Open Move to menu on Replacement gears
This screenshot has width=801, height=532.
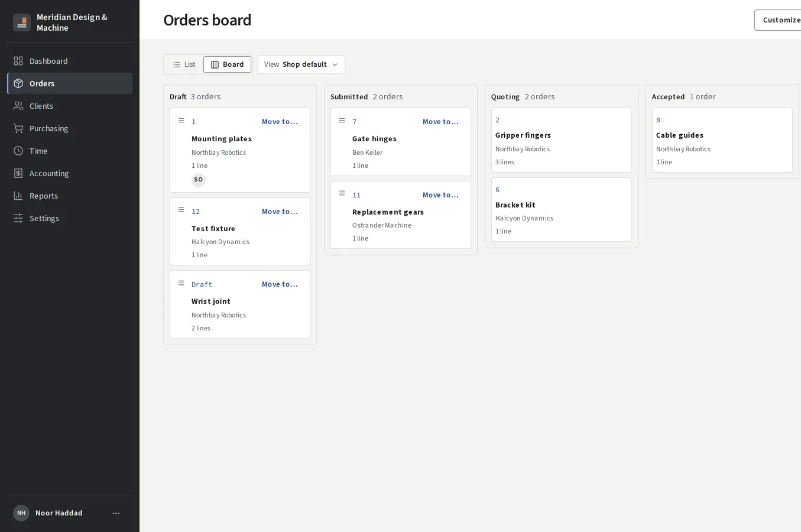pos(440,195)
